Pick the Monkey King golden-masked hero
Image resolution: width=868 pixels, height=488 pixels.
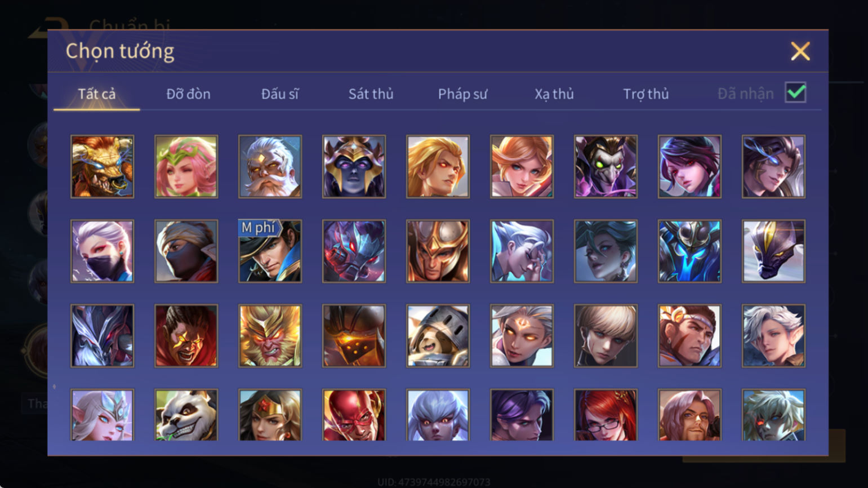point(270,336)
